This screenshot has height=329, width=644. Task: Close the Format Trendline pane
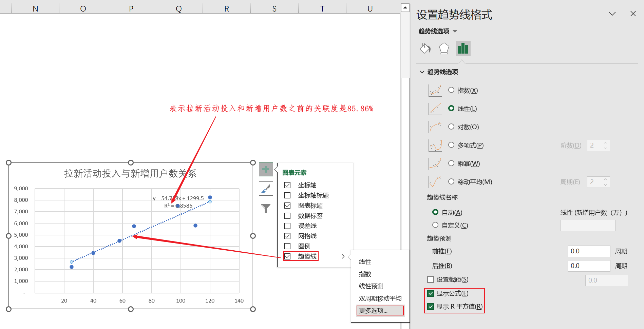[x=633, y=14]
